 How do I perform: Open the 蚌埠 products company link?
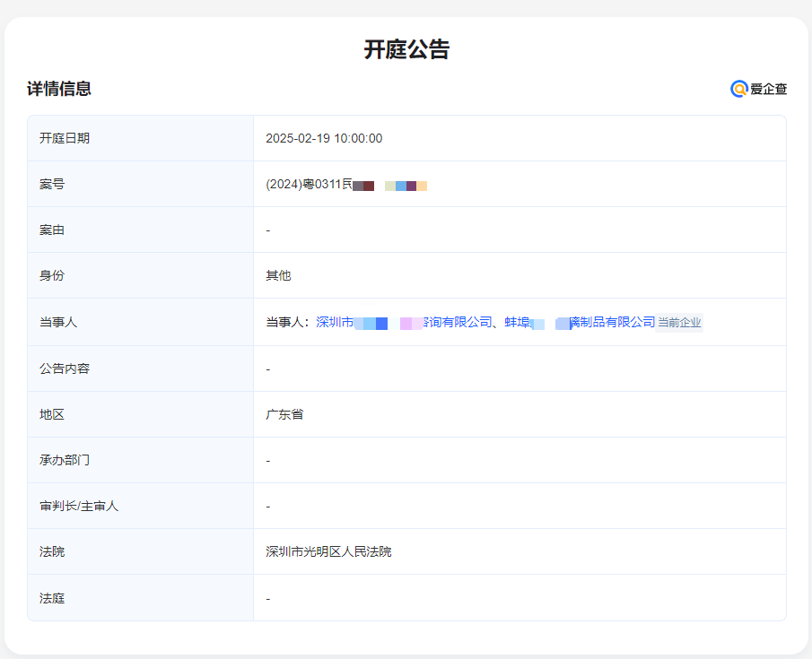pyautogui.click(x=579, y=322)
